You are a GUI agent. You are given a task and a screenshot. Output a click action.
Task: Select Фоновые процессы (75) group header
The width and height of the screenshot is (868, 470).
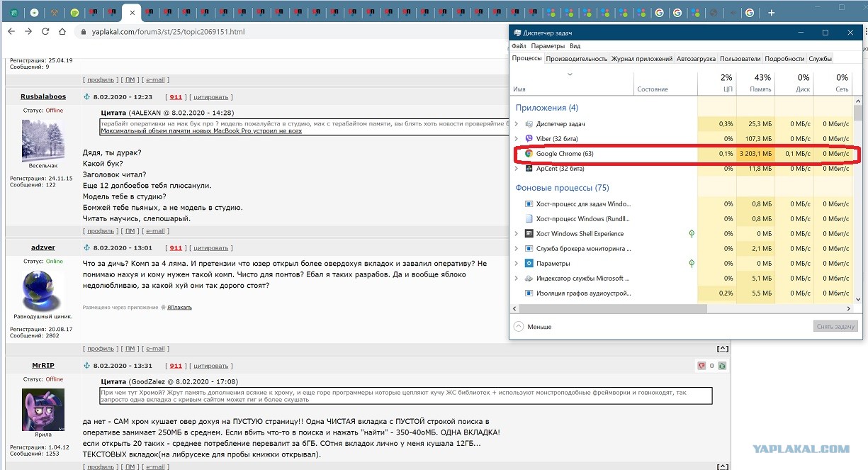coord(562,188)
